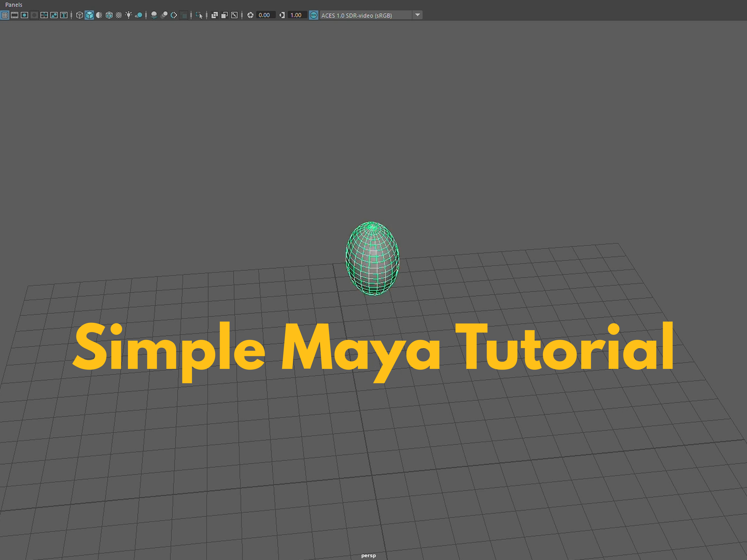
Task: Toggle the resolution gate icon
Action: 24,15
